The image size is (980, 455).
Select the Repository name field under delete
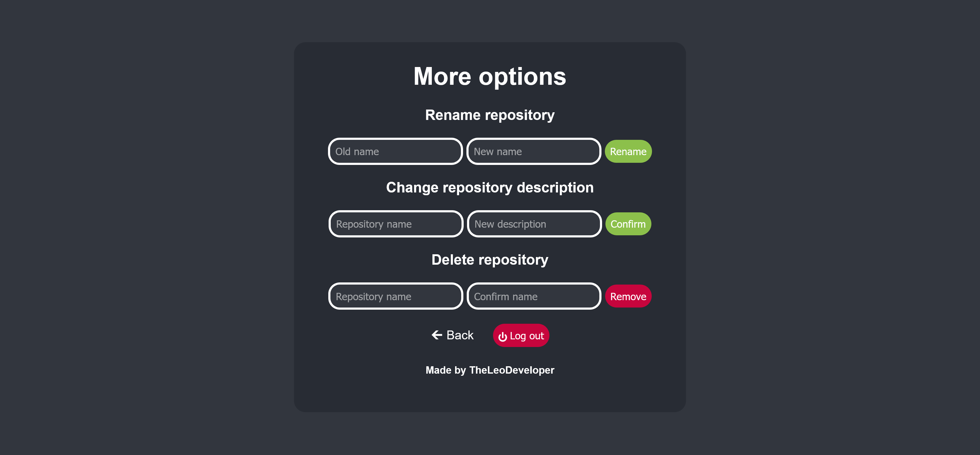(395, 296)
